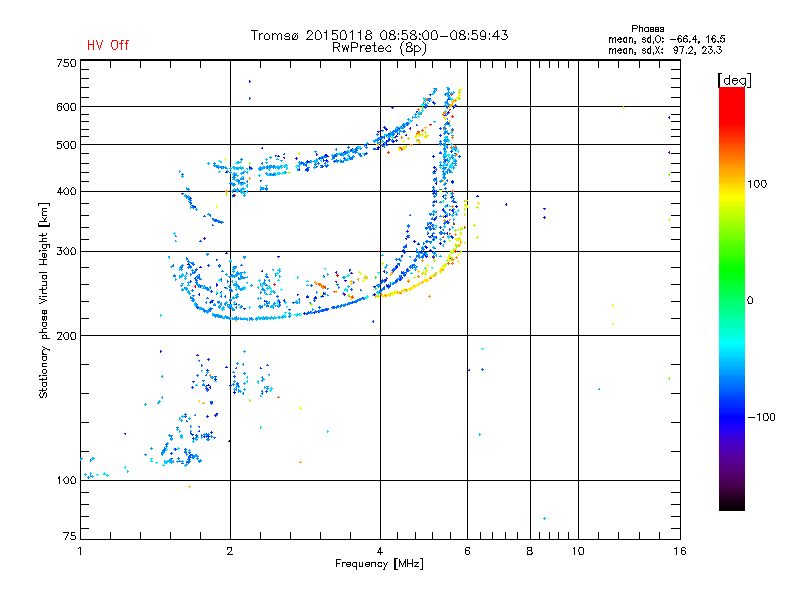The height and width of the screenshot is (600, 800).
Task: Select the 'mean, sd,O: -66.4, 16.5' text
Action: pos(667,39)
